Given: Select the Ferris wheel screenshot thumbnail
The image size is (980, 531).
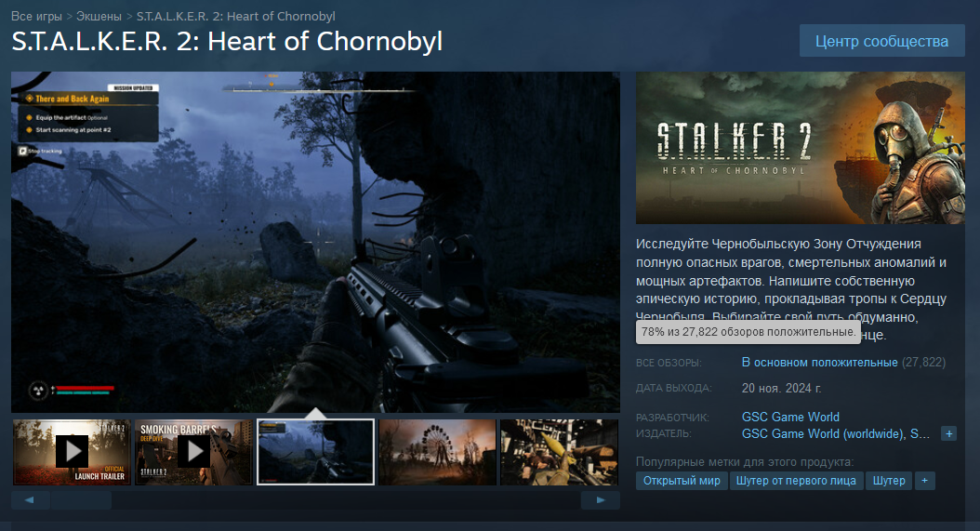Looking at the screenshot, I should (437, 452).
